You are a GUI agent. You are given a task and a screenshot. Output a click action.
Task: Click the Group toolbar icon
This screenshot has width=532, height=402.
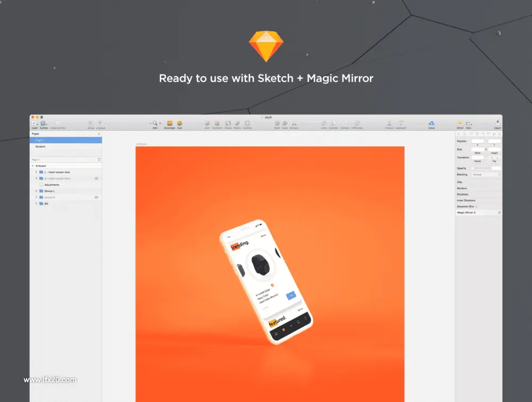[90, 123]
